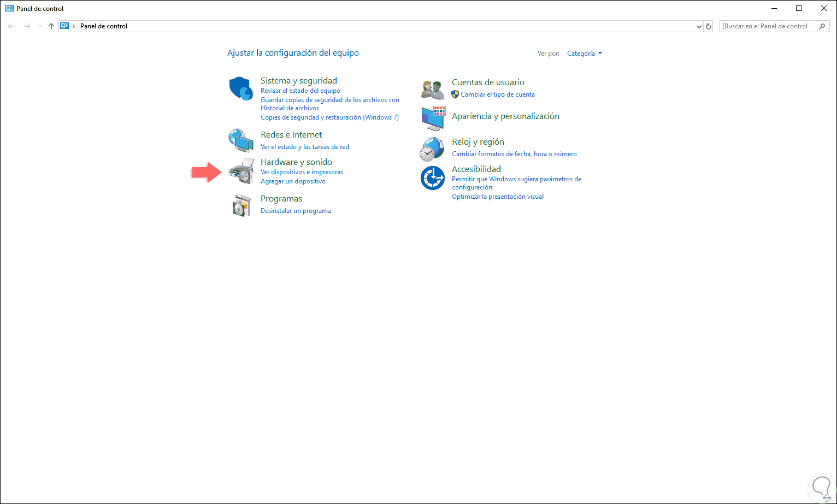Screen dimensions: 837x504
Task: Minimize the Panel de control window
Action: [774, 9]
